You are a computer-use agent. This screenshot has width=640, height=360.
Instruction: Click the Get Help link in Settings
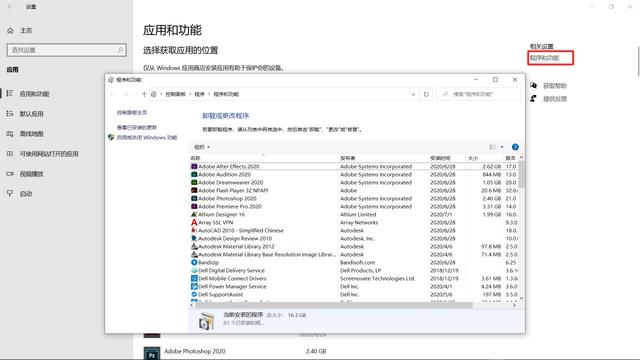[555, 86]
